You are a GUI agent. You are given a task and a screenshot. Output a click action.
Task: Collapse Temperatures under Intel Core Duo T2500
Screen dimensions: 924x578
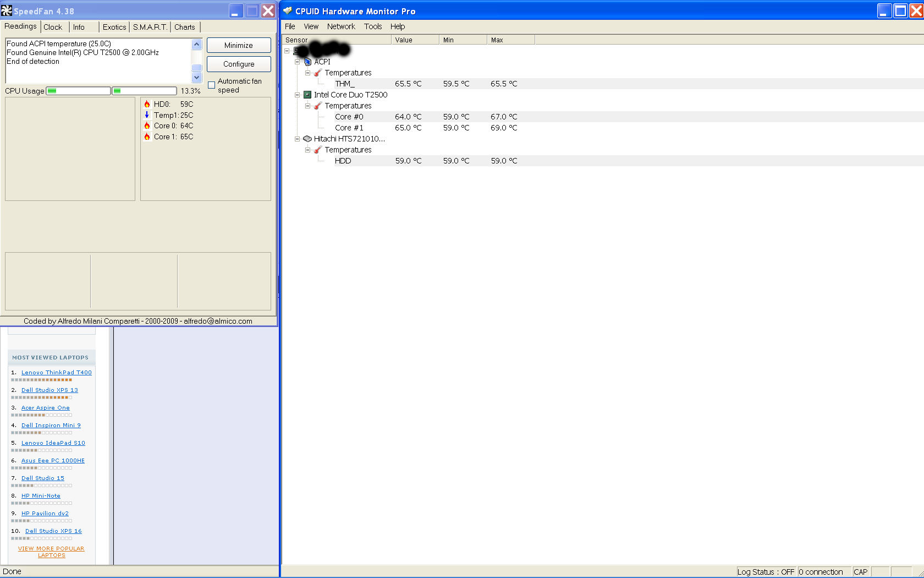pos(307,106)
